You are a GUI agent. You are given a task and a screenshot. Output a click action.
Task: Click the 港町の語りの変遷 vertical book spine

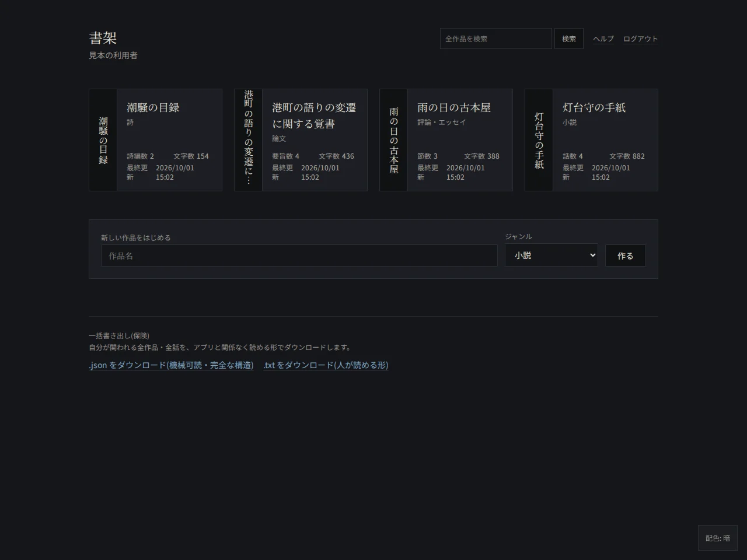click(x=249, y=140)
